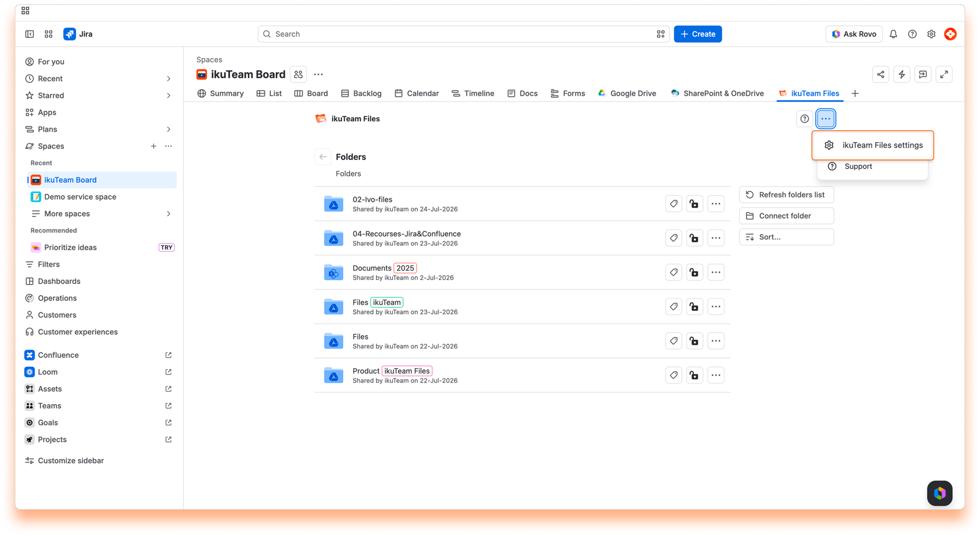The height and width of the screenshot is (535, 980).
Task: Click the feedback icon beside the lightning bolt
Action: (923, 74)
